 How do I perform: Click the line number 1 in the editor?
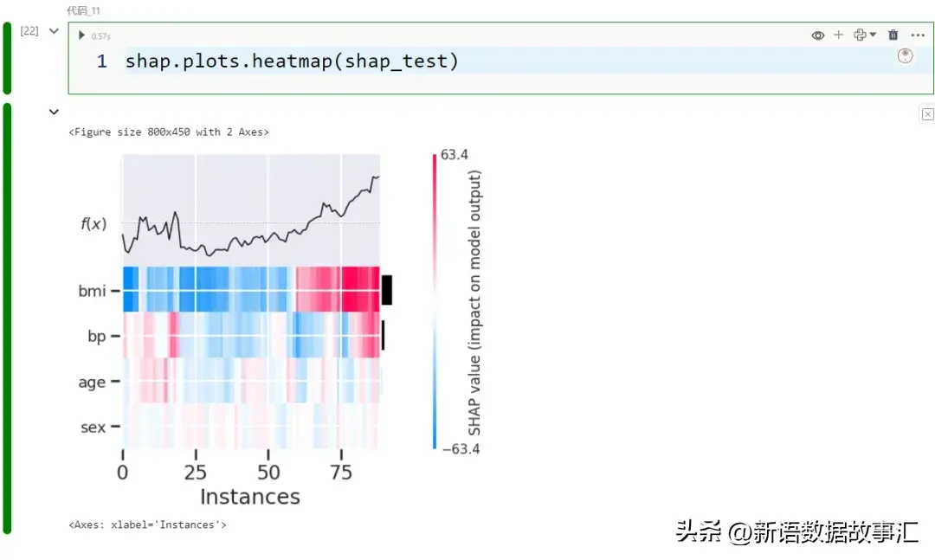click(102, 61)
